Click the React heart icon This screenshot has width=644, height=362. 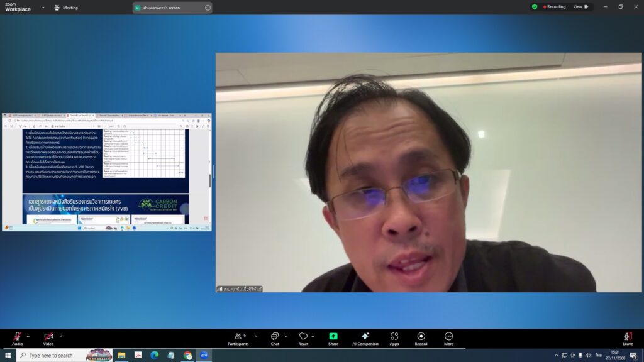tap(303, 337)
